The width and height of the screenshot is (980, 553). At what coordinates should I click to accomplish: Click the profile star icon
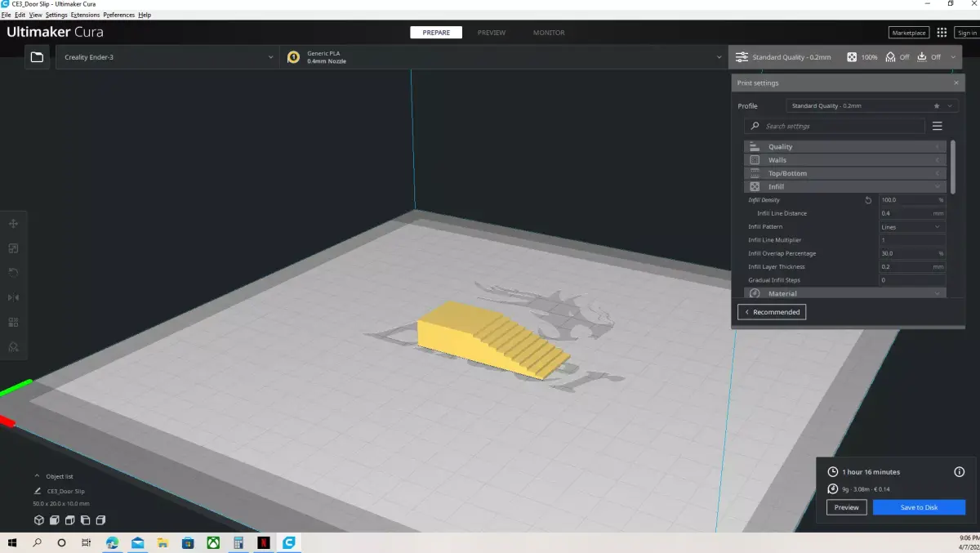tap(937, 106)
